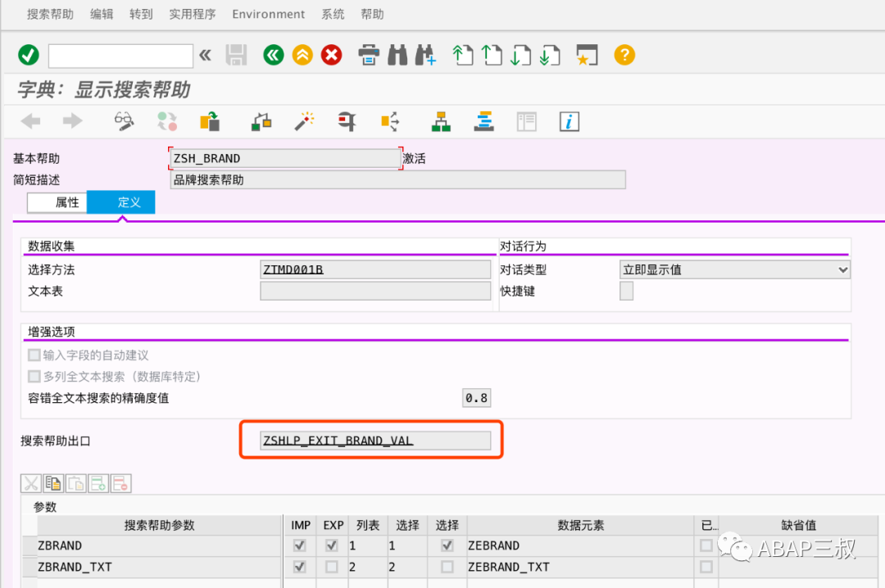
Task: Click the save diskette icon
Action: [236, 56]
